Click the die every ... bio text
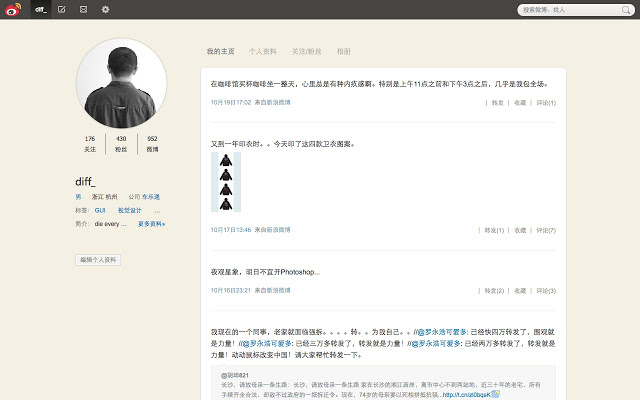Screen dimensions: 640x400 point(111,224)
